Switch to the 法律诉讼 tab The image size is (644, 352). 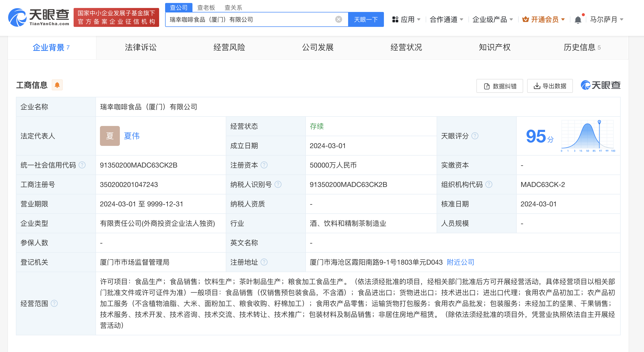[x=140, y=47]
